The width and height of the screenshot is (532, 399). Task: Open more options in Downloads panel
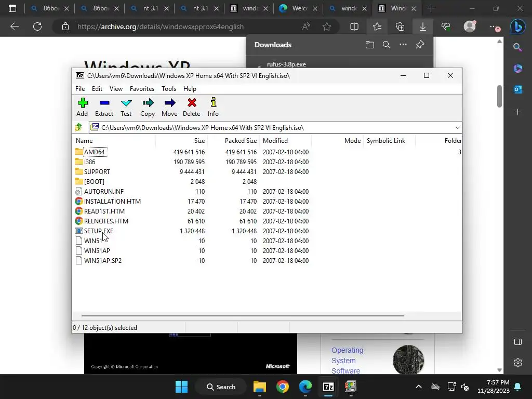(x=403, y=45)
